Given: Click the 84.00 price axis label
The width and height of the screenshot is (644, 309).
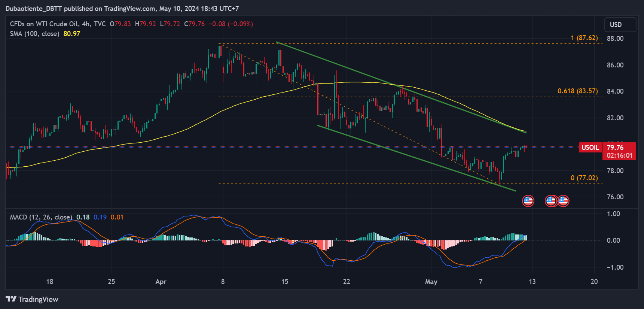Looking at the screenshot, I should (x=615, y=91).
